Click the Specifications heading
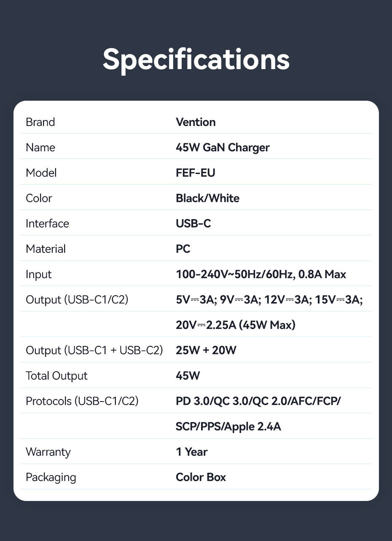Screen dimensions: 392x541 pos(196,60)
